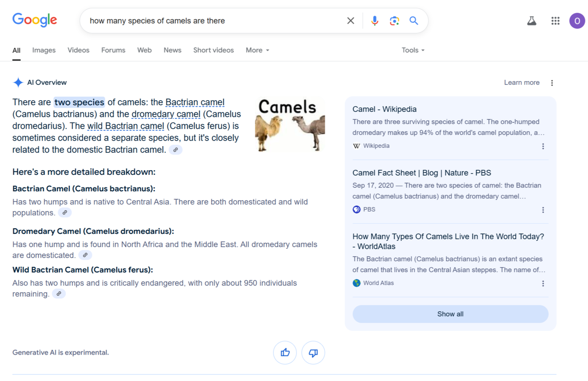The width and height of the screenshot is (588, 381).
Task: Open Google Lens image search icon
Action: (x=394, y=21)
